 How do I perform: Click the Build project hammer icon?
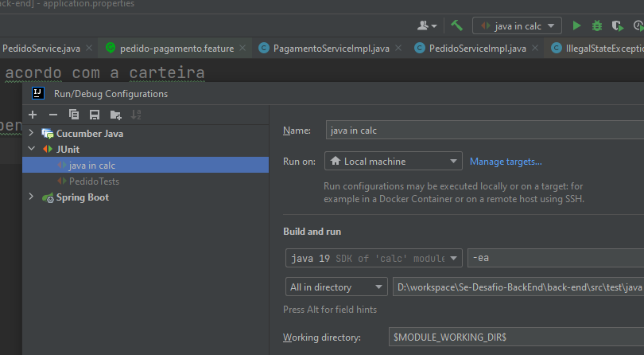coord(456,26)
